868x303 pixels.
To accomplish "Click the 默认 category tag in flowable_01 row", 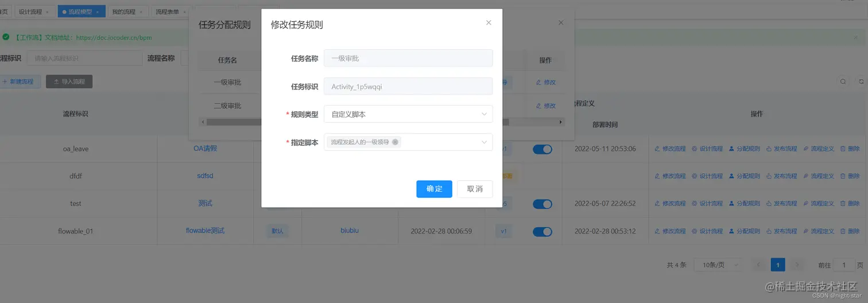I will (277, 231).
